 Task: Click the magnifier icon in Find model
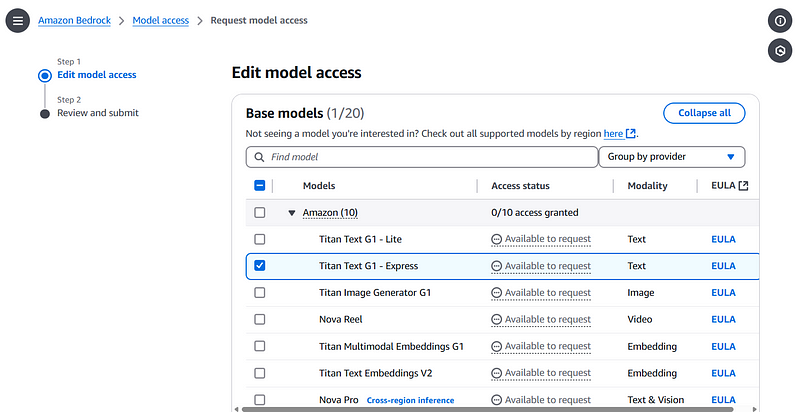(x=259, y=157)
